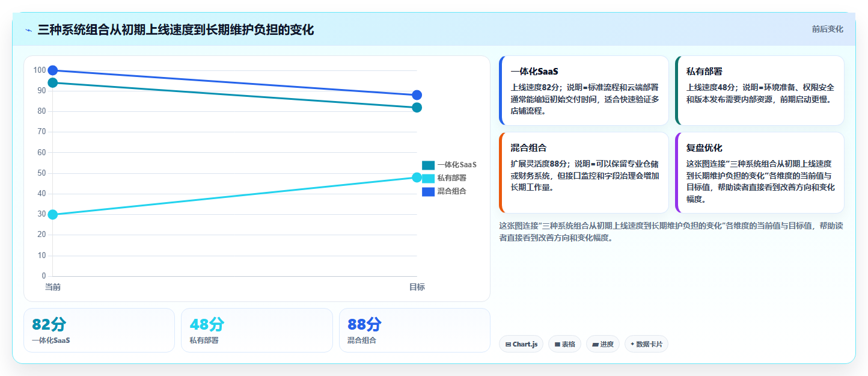Click the 表格 tag

point(564,344)
